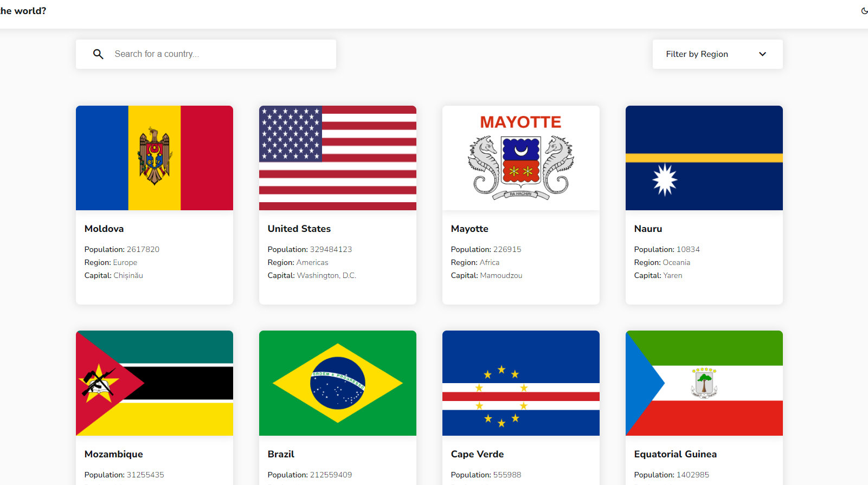
Task: Click Capital: Chișinău text
Action: (114, 275)
